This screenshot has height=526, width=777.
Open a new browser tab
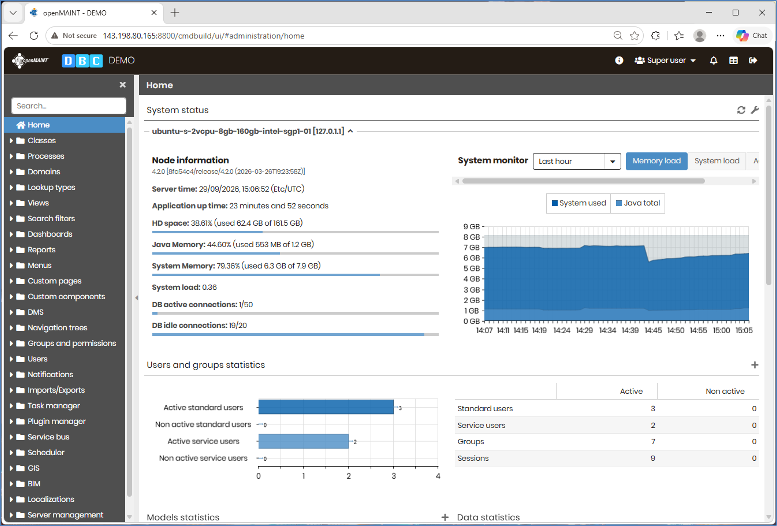pyautogui.click(x=174, y=13)
